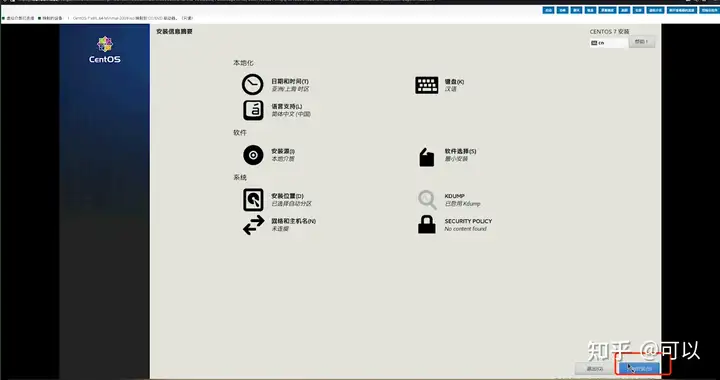Click the SECURITY POLICY text label
The width and height of the screenshot is (720, 380).
[468, 221]
